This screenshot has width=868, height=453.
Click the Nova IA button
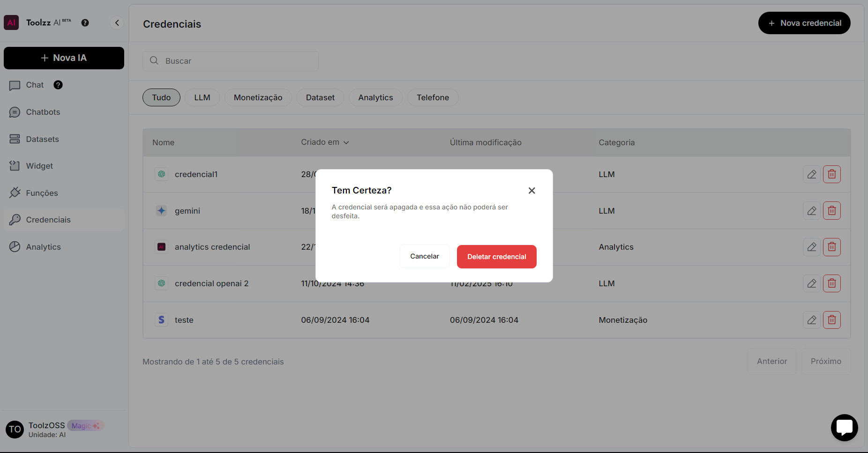click(64, 58)
